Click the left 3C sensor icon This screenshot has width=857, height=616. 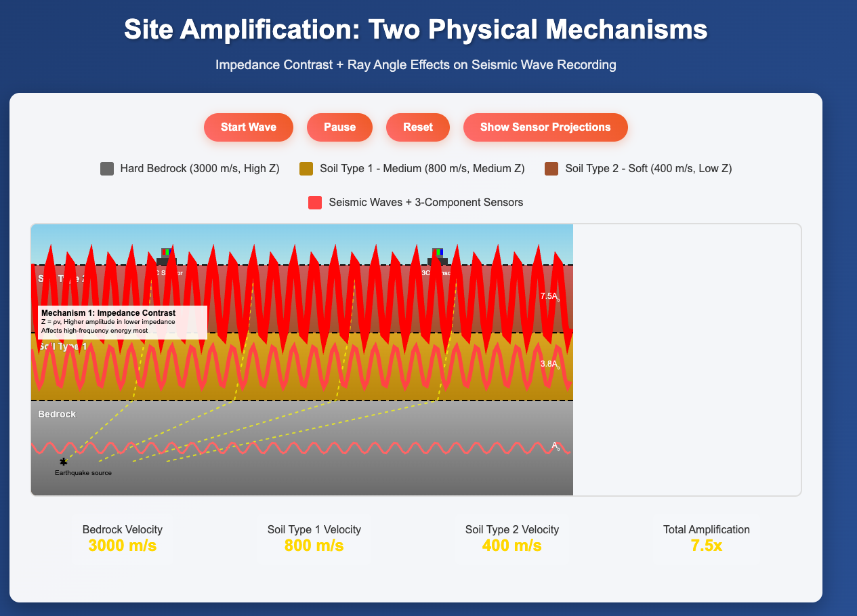point(166,258)
